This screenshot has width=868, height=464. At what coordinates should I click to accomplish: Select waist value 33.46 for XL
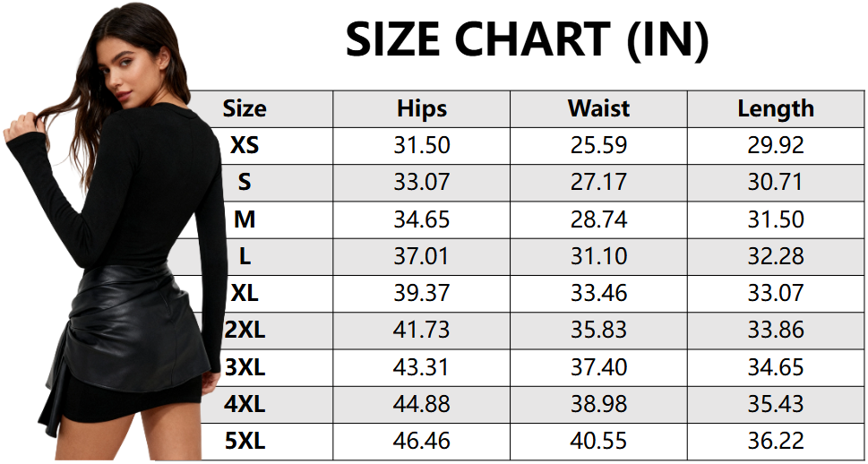(x=598, y=293)
